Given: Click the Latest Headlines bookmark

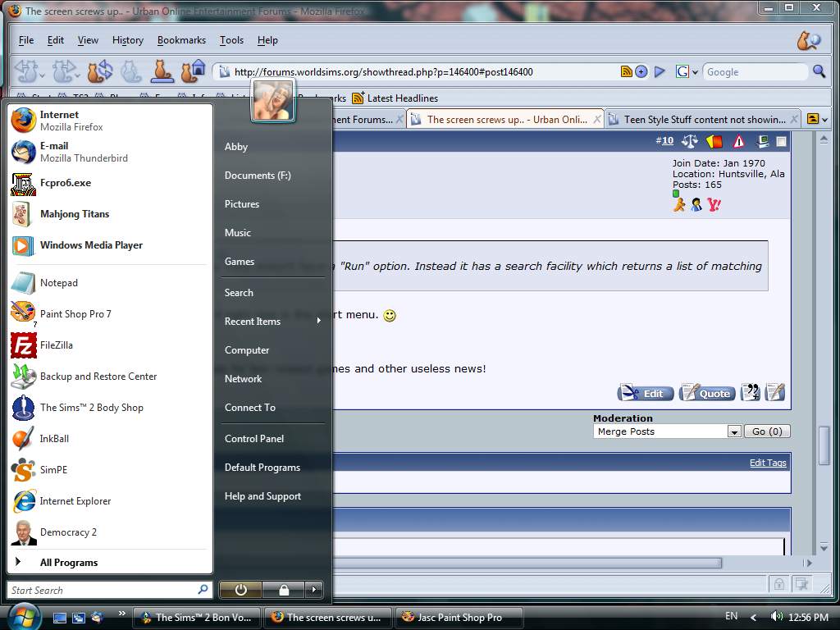Looking at the screenshot, I should tap(395, 98).
